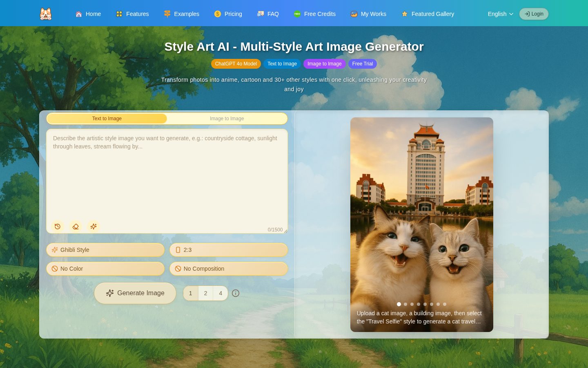Click the Generate Image button

click(x=135, y=293)
